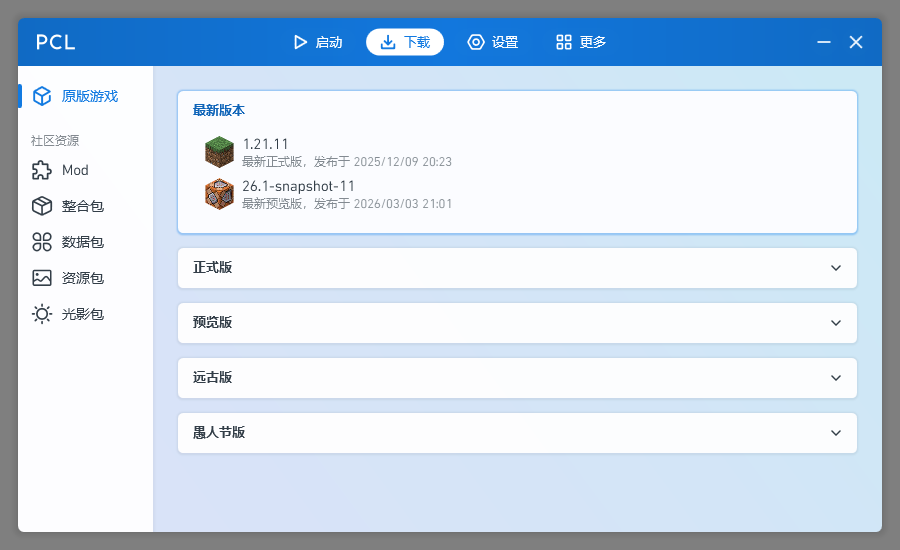
Task: Select version 1.21.11 for download
Action: point(517,152)
